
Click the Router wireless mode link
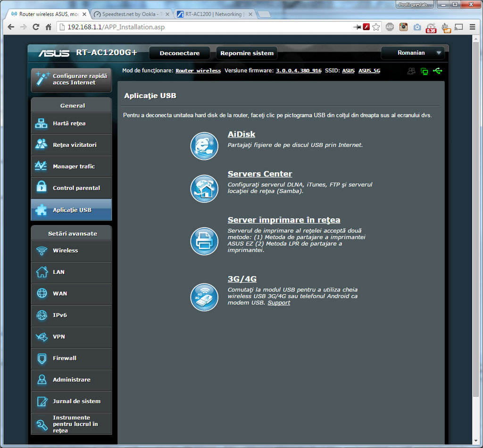click(198, 71)
